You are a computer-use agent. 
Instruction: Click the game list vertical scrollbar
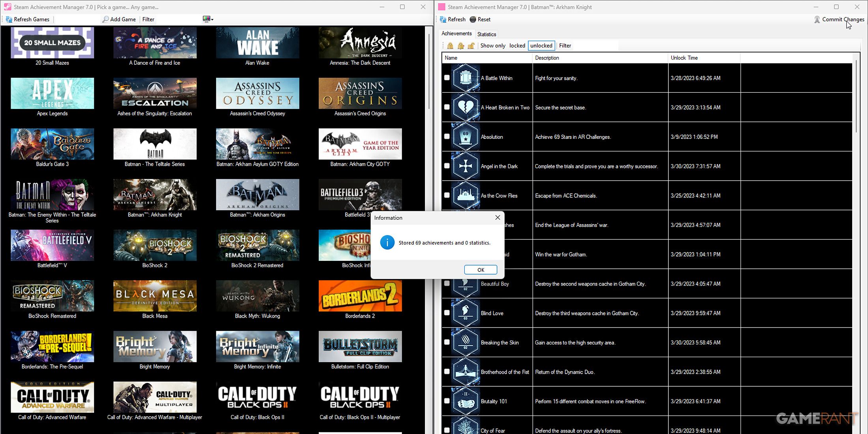[x=429, y=71]
